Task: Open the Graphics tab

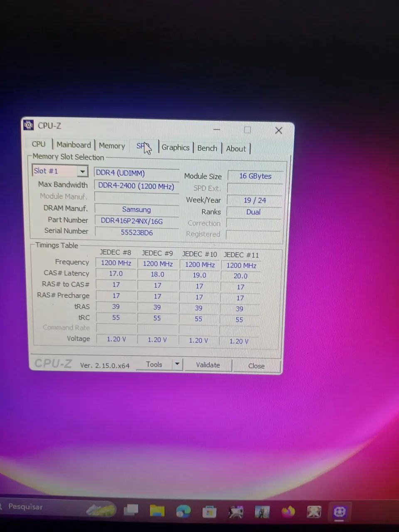Action: 175,147
